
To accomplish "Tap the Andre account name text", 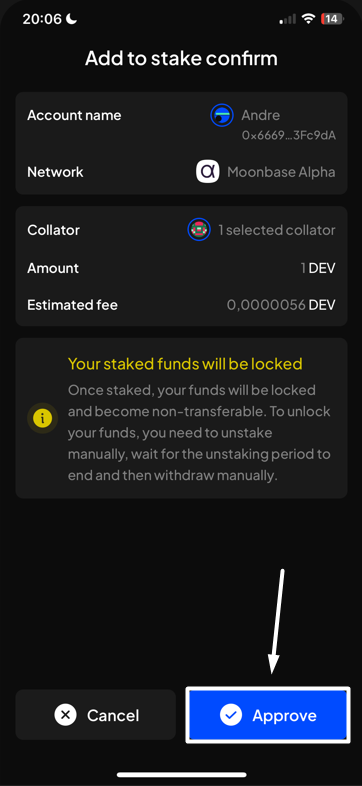I will pyautogui.click(x=261, y=115).
